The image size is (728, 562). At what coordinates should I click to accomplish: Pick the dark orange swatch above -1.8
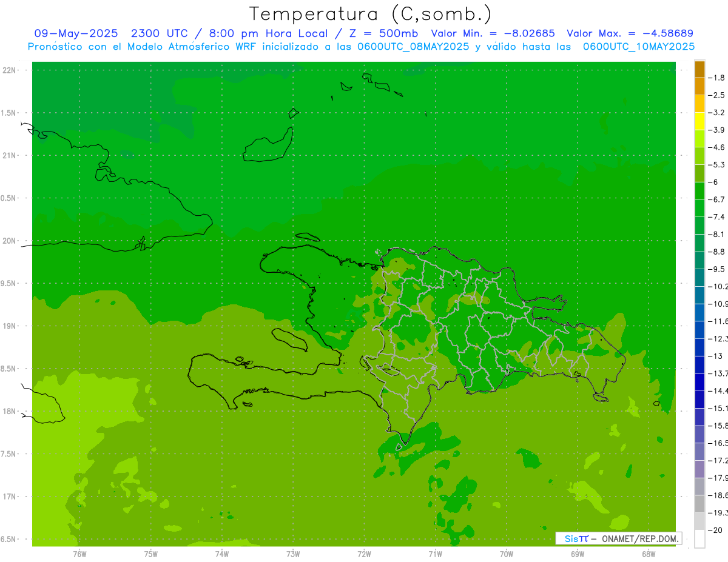coord(699,69)
